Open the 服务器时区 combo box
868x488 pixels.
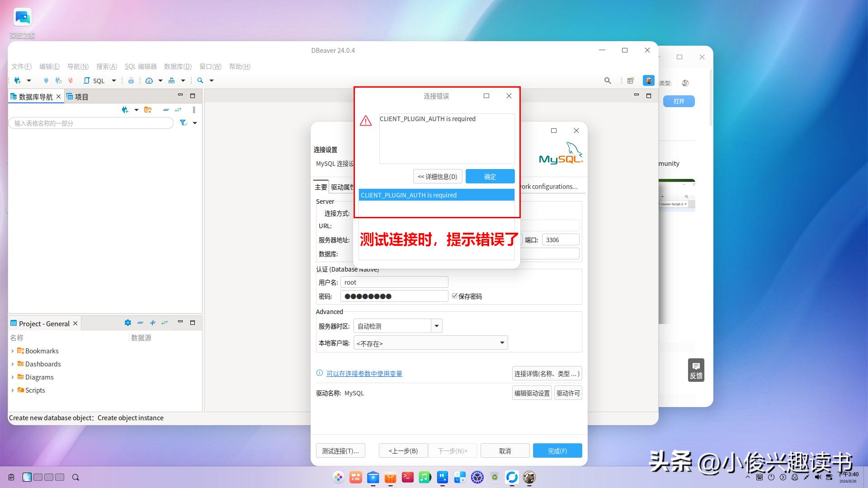[x=436, y=326]
